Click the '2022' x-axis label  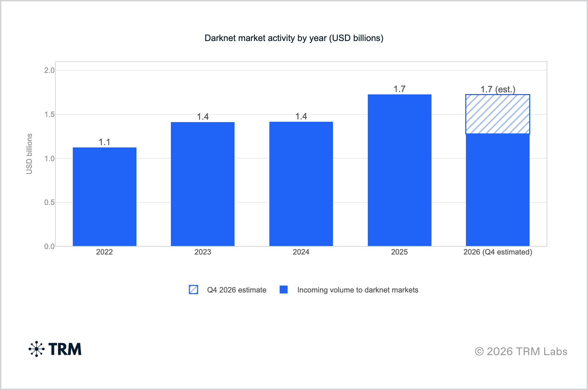104,252
